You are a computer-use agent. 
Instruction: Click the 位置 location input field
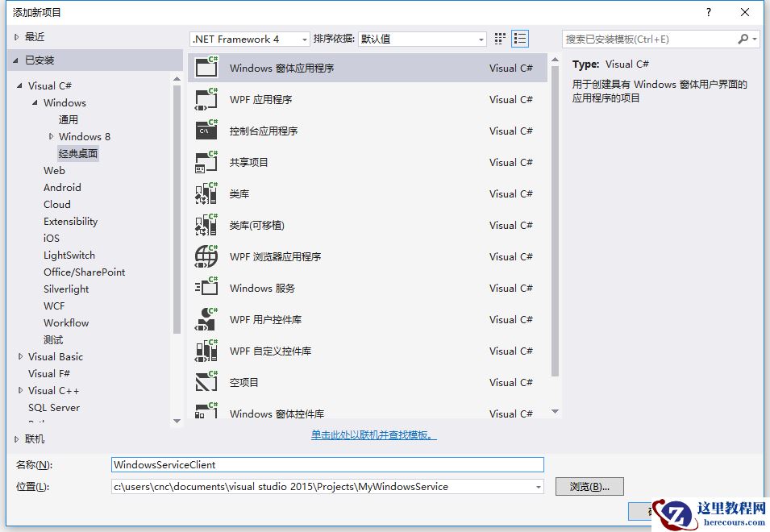coord(327,487)
